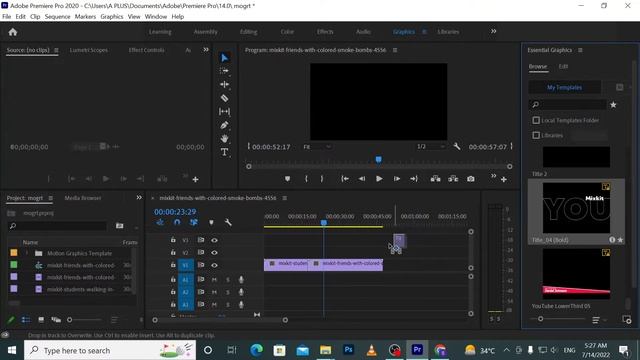The image size is (640, 360).
Task: Export frame with the camera icon
Action: [x=471, y=179]
